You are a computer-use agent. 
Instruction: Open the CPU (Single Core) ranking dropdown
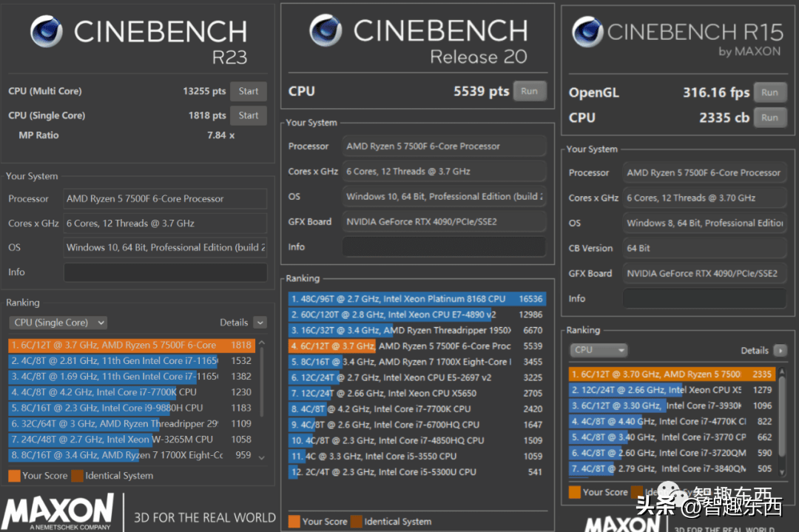[58, 323]
